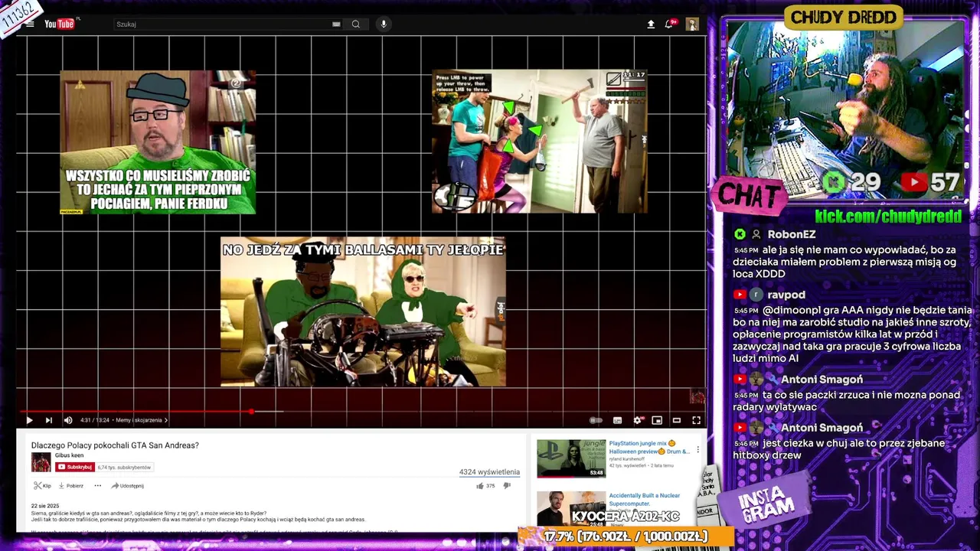
Task: Open the Gibus keen channel avatar
Action: (41, 462)
